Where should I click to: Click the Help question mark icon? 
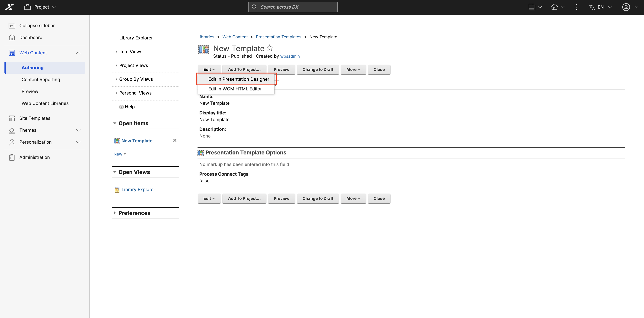pyautogui.click(x=121, y=107)
